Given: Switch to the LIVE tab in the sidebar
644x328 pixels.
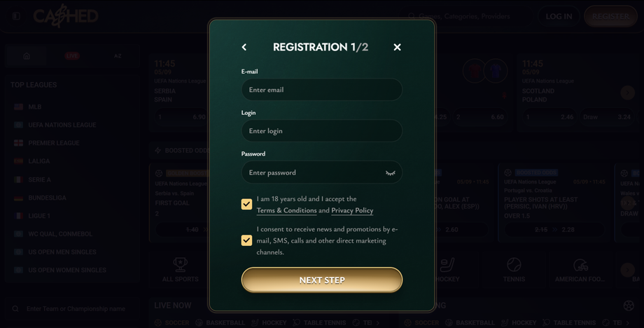Looking at the screenshot, I should click(x=72, y=56).
